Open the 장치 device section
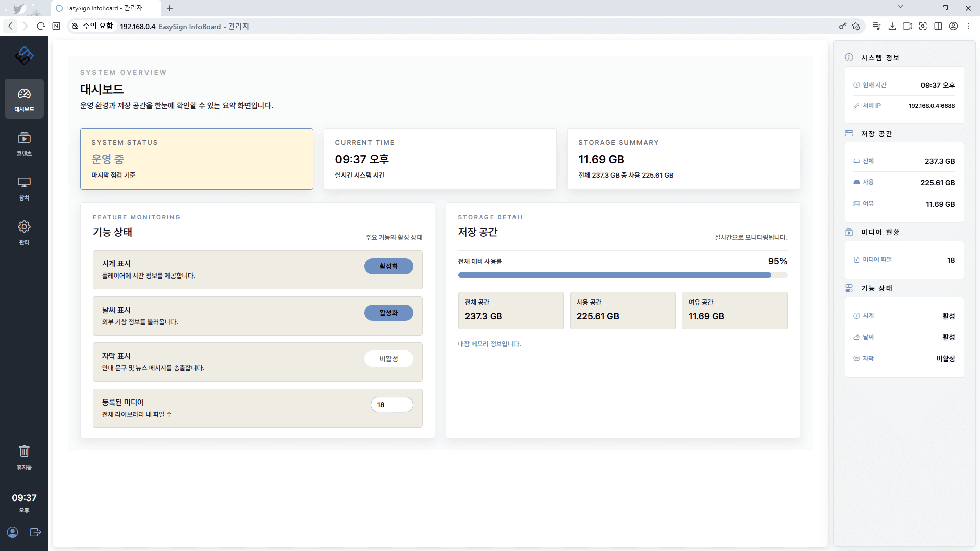The width and height of the screenshot is (980, 551). pos(24,188)
